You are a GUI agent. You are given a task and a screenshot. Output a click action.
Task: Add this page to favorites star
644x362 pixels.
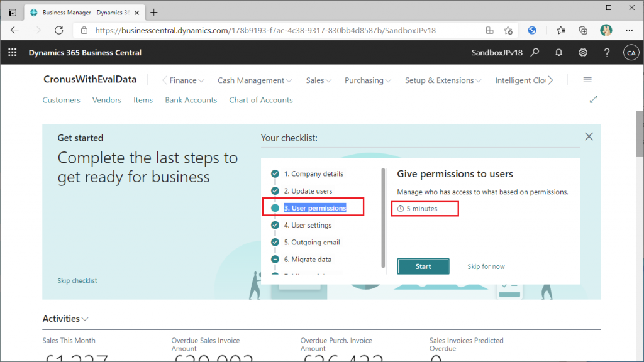click(x=508, y=30)
